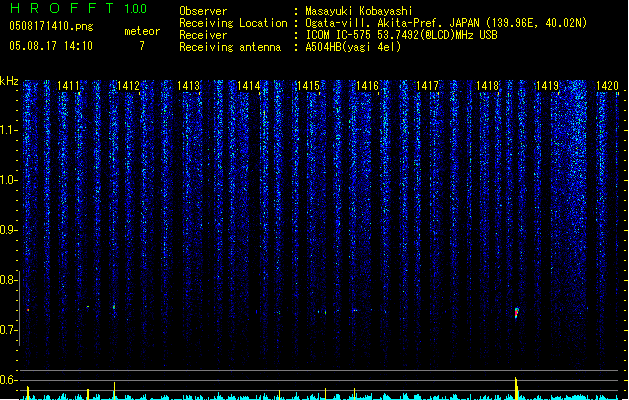Click the 0.6 kHz axis label

(x=9, y=380)
